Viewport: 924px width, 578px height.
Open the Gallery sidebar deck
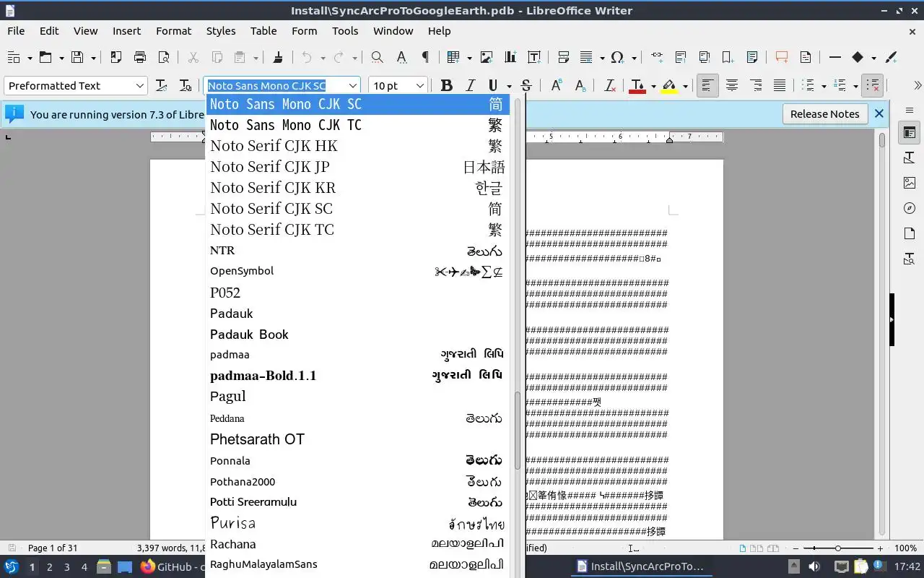(x=910, y=183)
